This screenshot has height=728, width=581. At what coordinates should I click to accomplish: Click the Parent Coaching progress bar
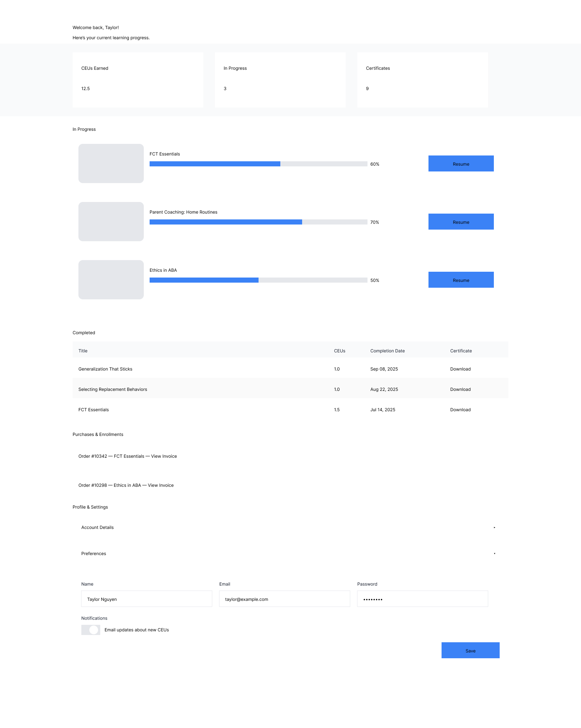point(258,222)
